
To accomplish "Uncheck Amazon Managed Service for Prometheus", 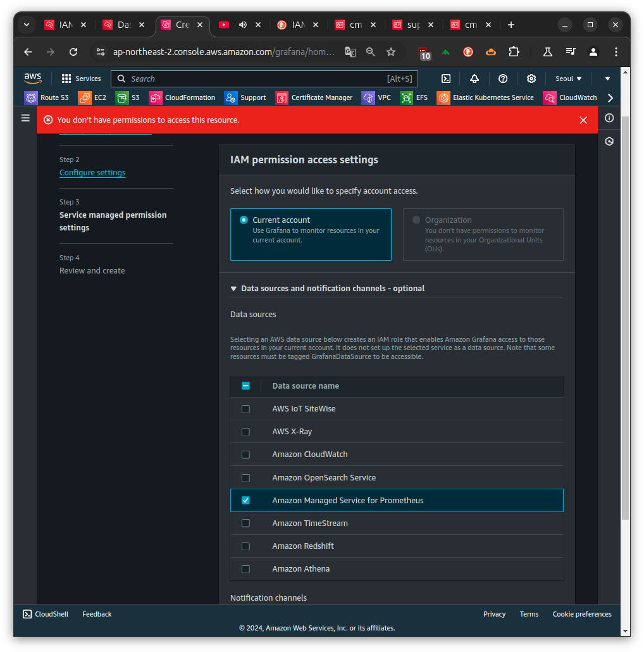I will click(x=245, y=500).
